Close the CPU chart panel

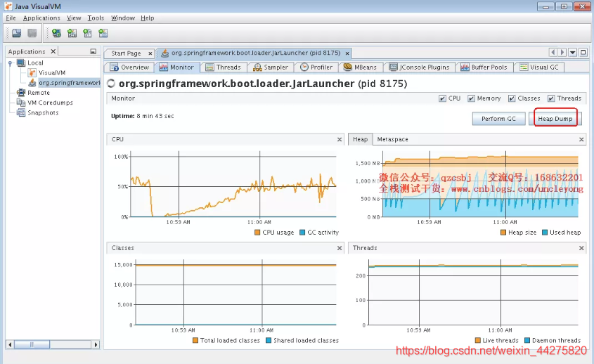click(340, 140)
